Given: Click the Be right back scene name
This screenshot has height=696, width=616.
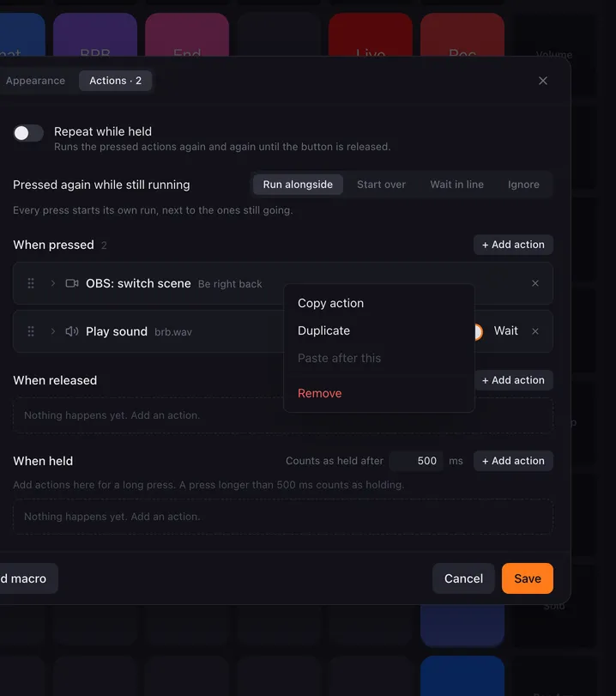Looking at the screenshot, I should (x=230, y=284).
